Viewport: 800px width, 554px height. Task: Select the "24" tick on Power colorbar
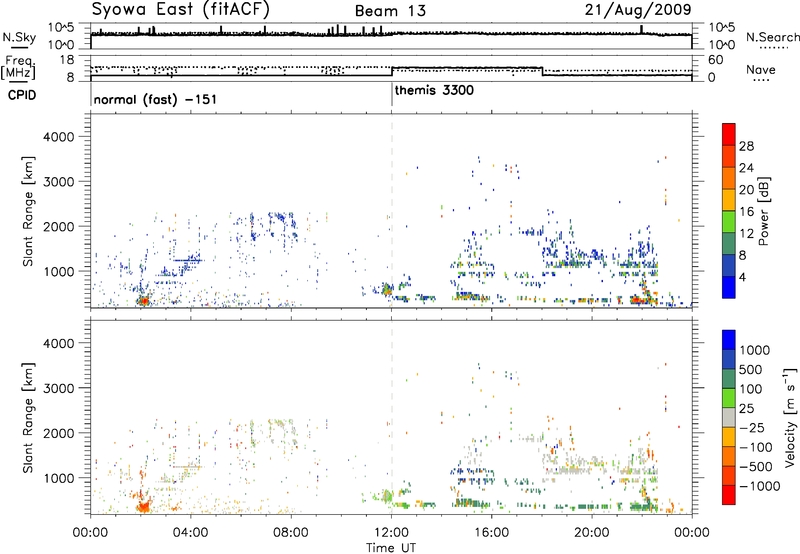pos(746,168)
